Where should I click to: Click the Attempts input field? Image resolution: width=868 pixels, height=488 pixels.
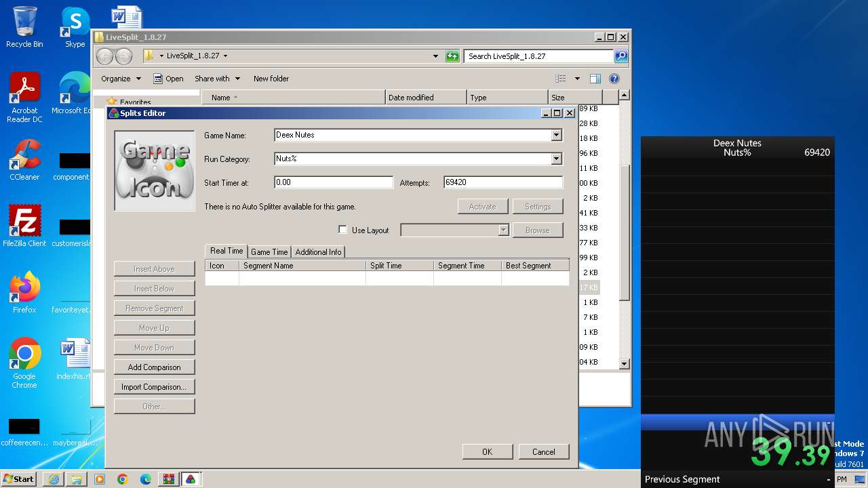click(503, 182)
